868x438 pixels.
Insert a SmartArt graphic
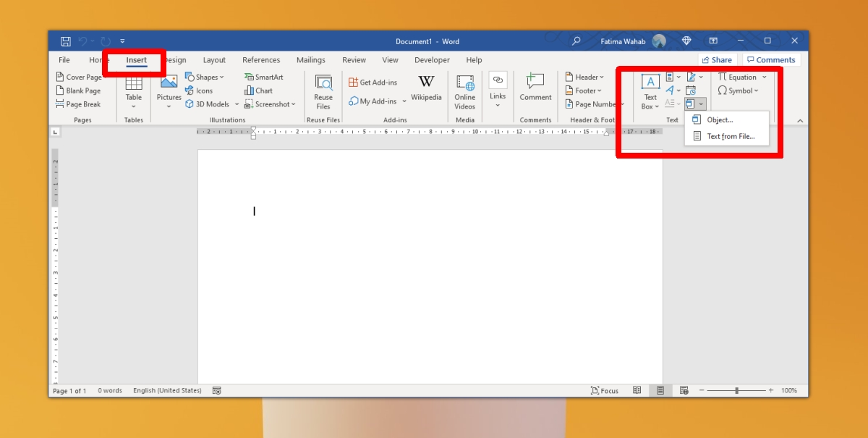pos(263,77)
